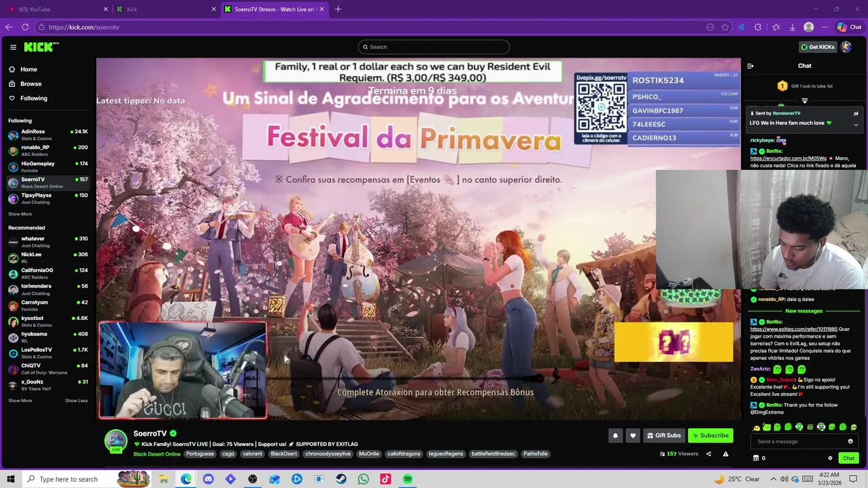
Task: Open Discord from the taskbar
Action: 208,479
